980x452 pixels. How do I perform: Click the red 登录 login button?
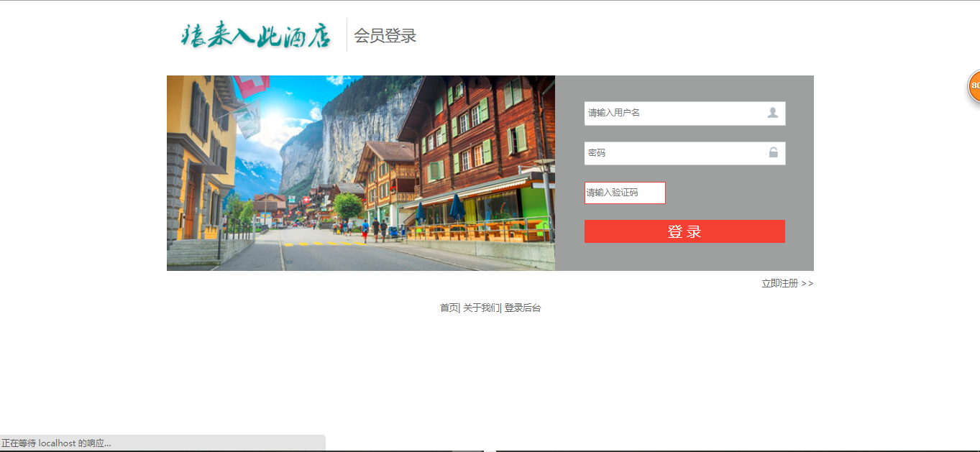pos(684,231)
